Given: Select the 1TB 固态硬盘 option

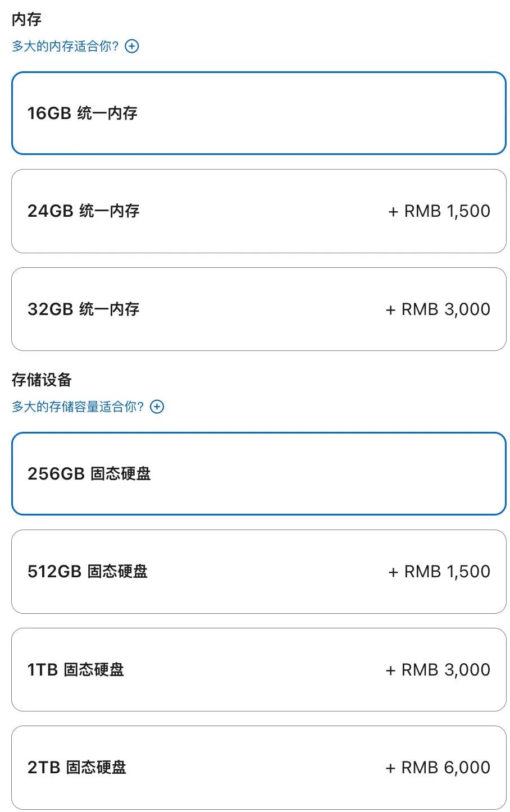Looking at the screenshot, I should [x=259, y=670].
